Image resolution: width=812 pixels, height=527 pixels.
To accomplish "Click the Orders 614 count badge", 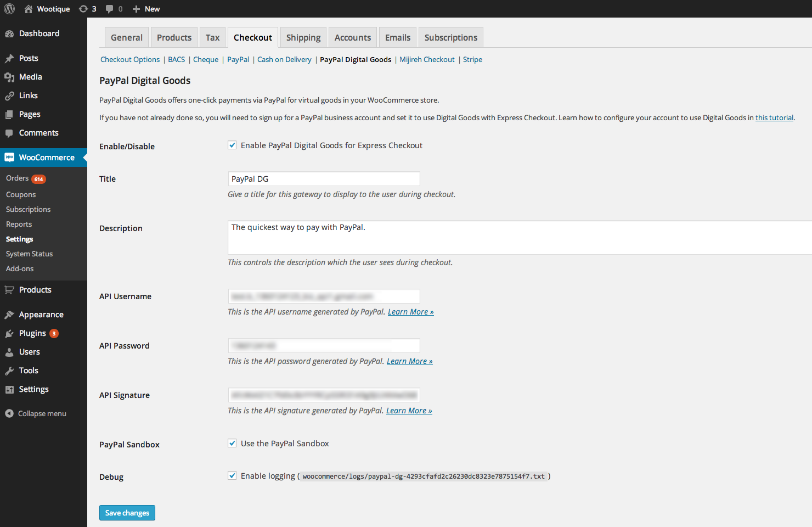I will point(38,179).
